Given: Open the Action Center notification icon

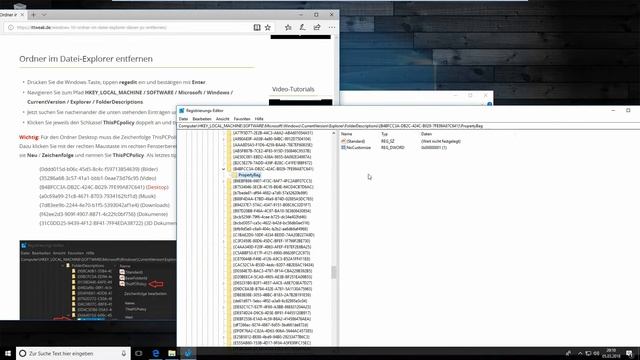Looking at the screenshot, I should [x=629, y=353].
